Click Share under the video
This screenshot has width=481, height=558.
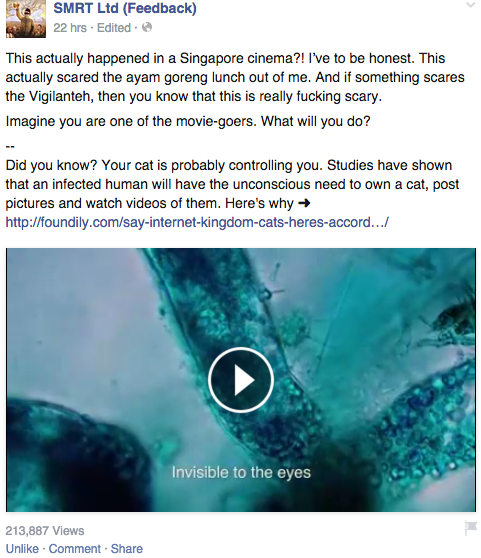(127, 549)
